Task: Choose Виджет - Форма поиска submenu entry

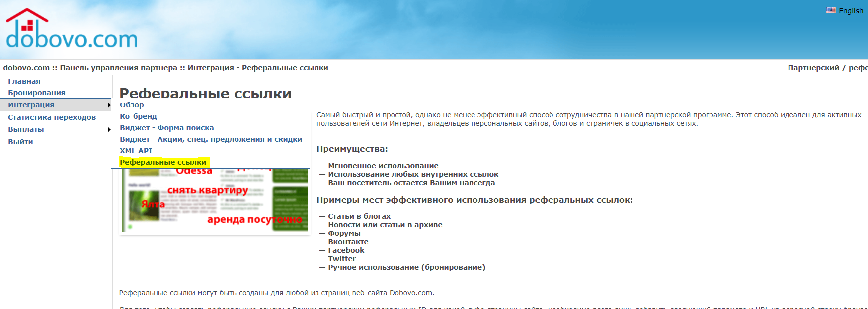Action: [x=167, y=128]
